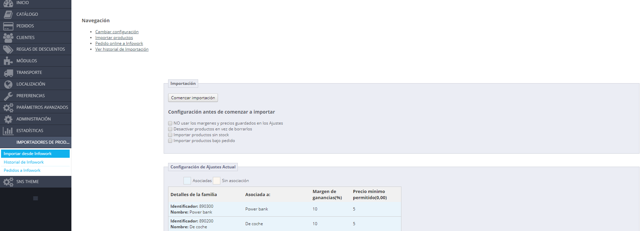Select IMPORTADORES DE PROD... menu
This screenshot has height=231, width=644.
[x=36, y=142]
